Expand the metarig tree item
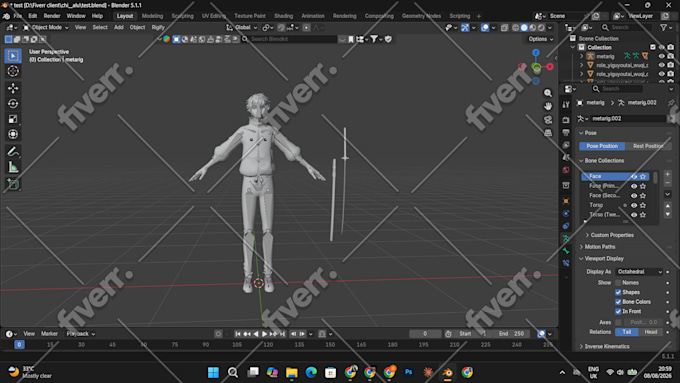 (582, 56)
